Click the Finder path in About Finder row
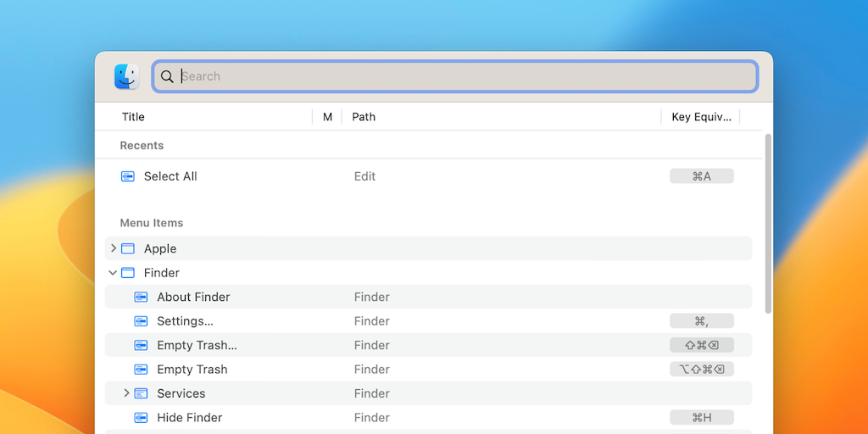This screenshot has width=868, height=434. pyautogui.click(x=372, y=298)
